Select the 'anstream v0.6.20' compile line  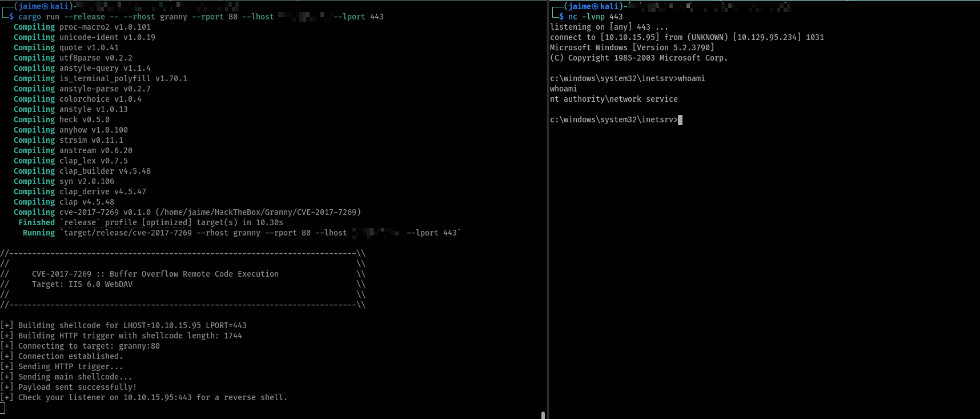click(73, 150)
